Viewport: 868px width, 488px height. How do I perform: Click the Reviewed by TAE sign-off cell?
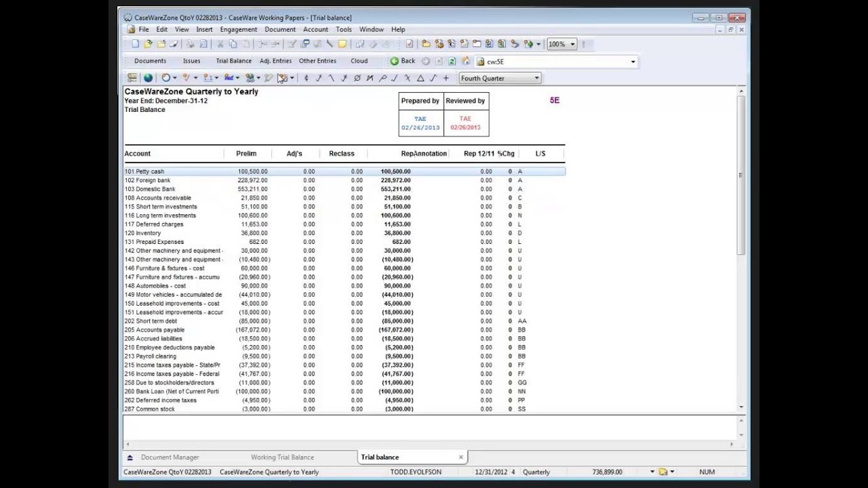pyautogui.click(x=465, y=123)
